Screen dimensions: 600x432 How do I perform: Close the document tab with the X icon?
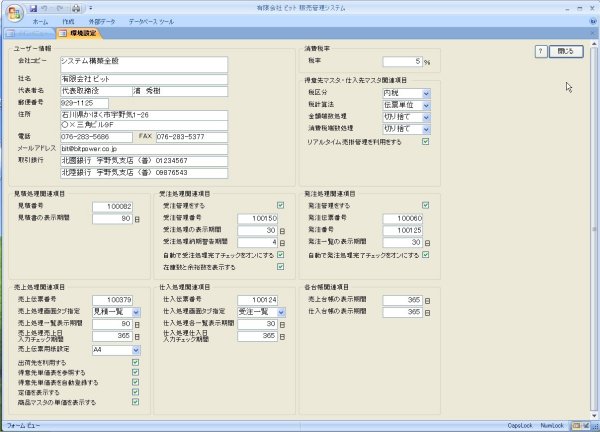point(593,34)
